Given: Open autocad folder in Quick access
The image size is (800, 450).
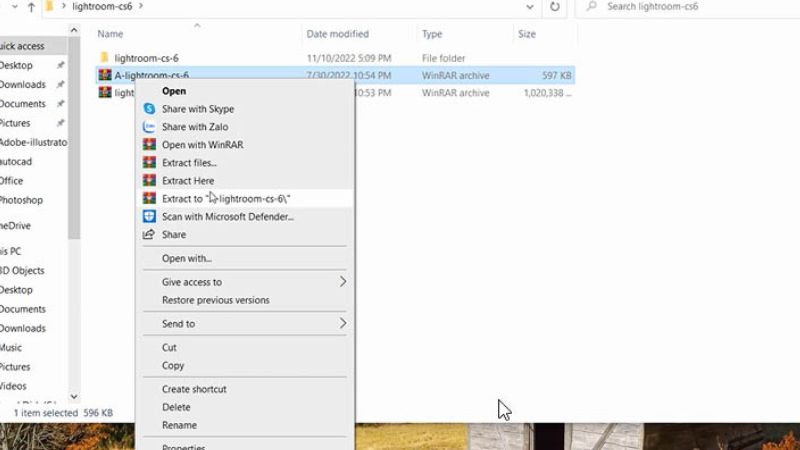Looking at the screenshot, I should (x=16, y=161).
